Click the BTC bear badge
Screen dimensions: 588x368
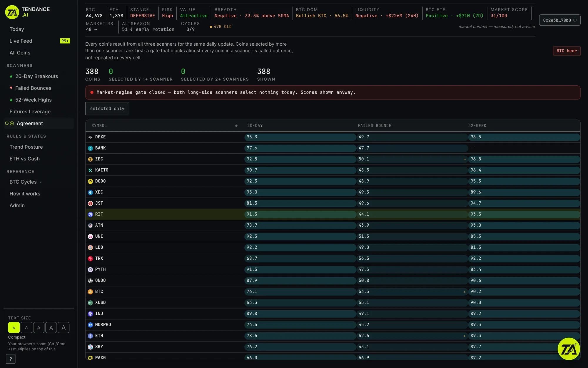click(x=567, y=51)
